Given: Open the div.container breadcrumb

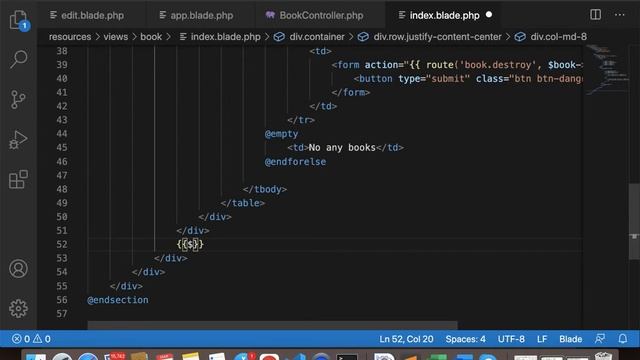Looking at the screenshot, I should [x=309, y=37].
